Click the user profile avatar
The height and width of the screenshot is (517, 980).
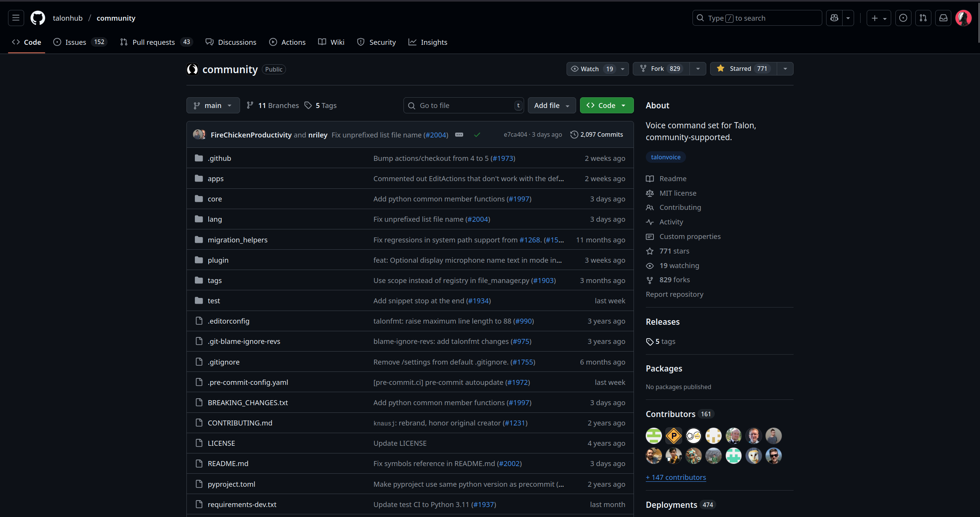tap(963, 18)
